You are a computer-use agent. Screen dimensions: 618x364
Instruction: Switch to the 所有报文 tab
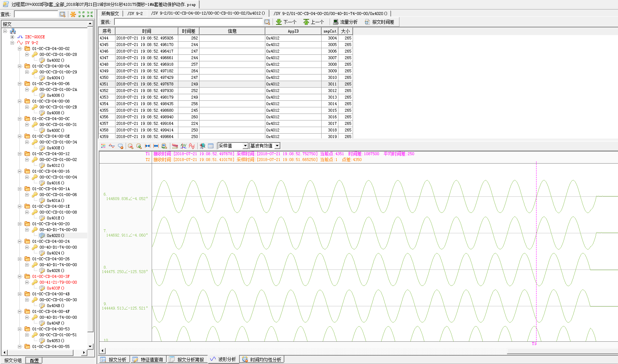110,14
